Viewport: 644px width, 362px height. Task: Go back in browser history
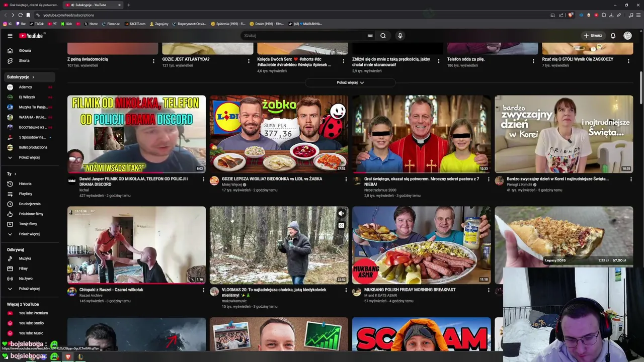pos(6,15)
